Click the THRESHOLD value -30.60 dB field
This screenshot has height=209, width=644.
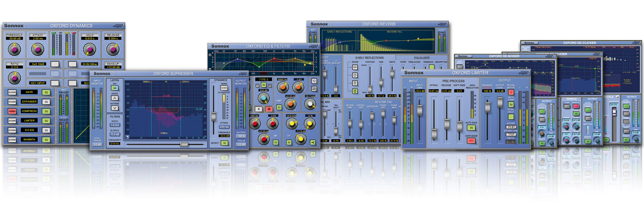tap(14, 39)
